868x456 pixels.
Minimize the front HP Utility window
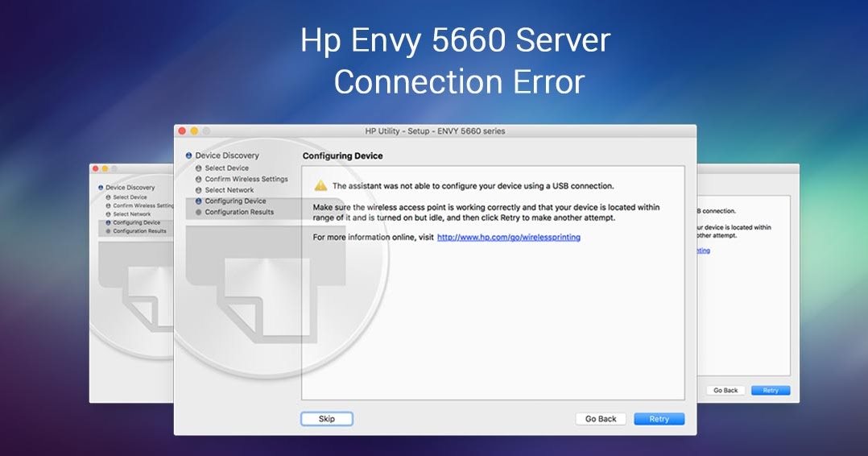(x=194, y=131)
